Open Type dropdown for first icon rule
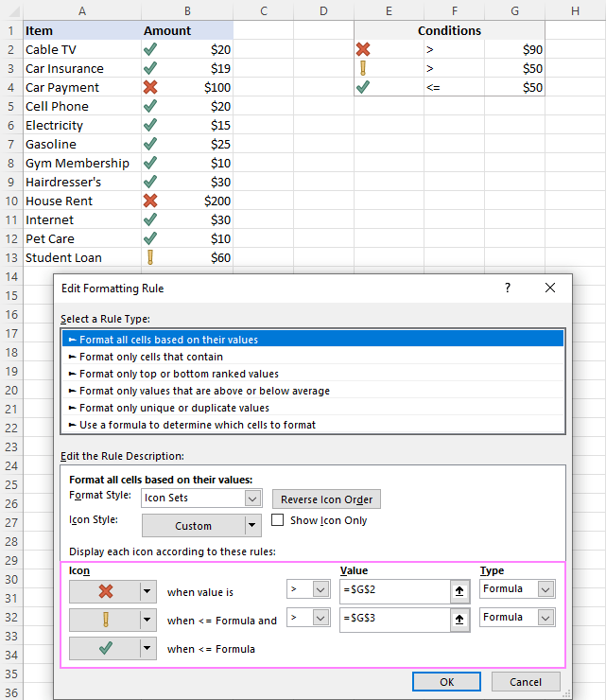 click(x=517, y=589)
